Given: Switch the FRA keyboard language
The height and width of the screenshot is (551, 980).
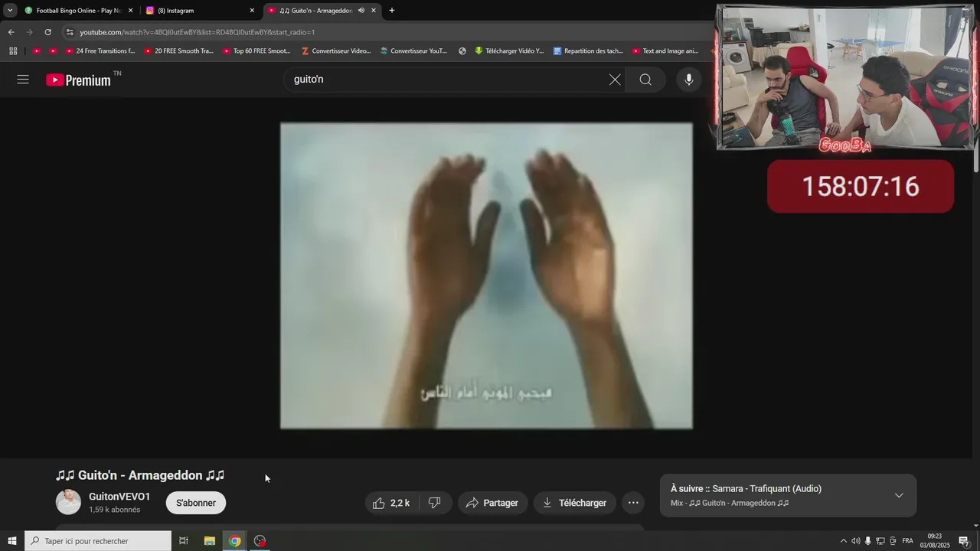Looking at the screenshot, I should point(907,541).
